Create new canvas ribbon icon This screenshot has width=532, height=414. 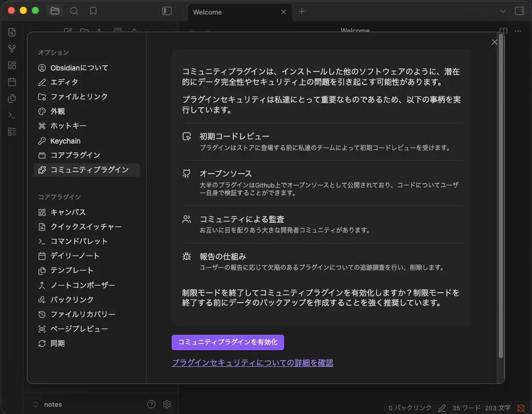(12, 65)
